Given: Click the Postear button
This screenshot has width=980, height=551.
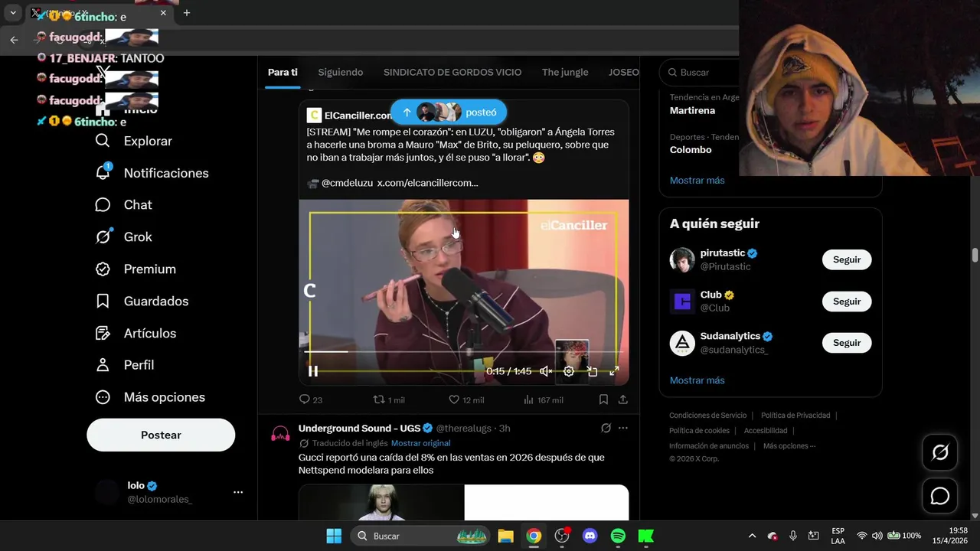Looking at the screenshot, I should click(161, 435).
